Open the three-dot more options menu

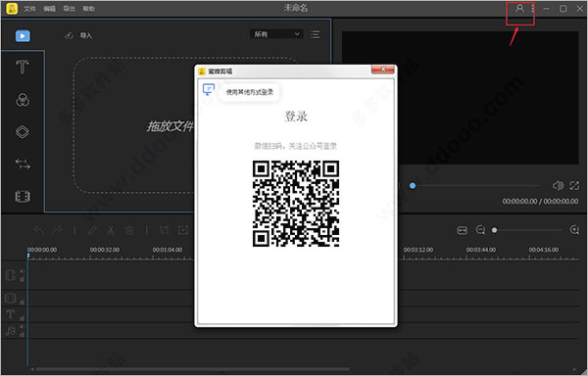pos(532,8)
